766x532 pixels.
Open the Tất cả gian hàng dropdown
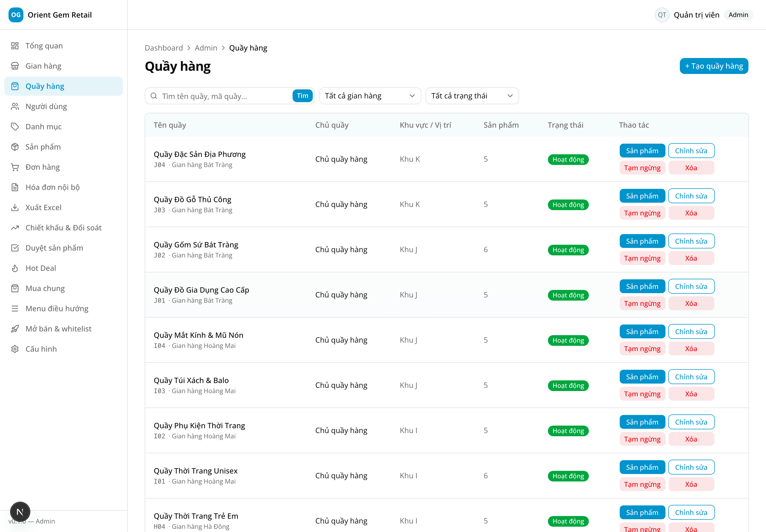pyautogui.click(x=370, y=96)
